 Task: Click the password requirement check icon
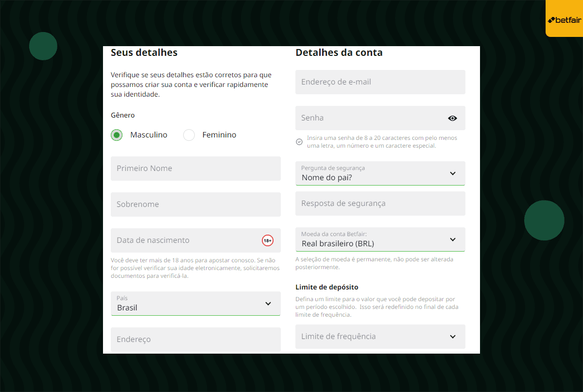pyautogui.click(x=299, y=142)
